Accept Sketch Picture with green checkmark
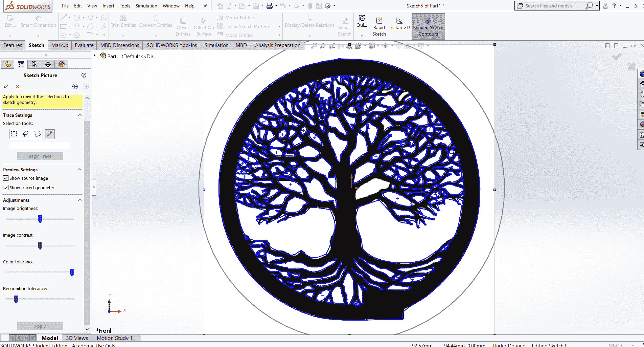This screenshot has width=644, height=347. click(x=6, y=86)
